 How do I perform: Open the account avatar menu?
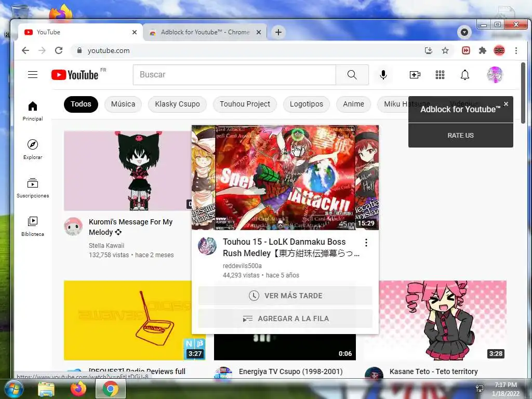(x=495, y=75)
